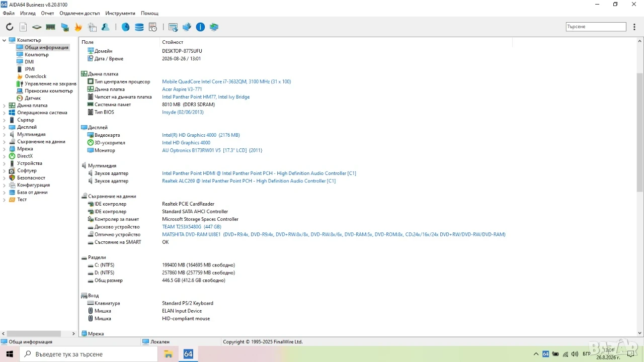
Task: Select the Конфигурация tree item
Action: pyautogui.click(x=33, y=185)
